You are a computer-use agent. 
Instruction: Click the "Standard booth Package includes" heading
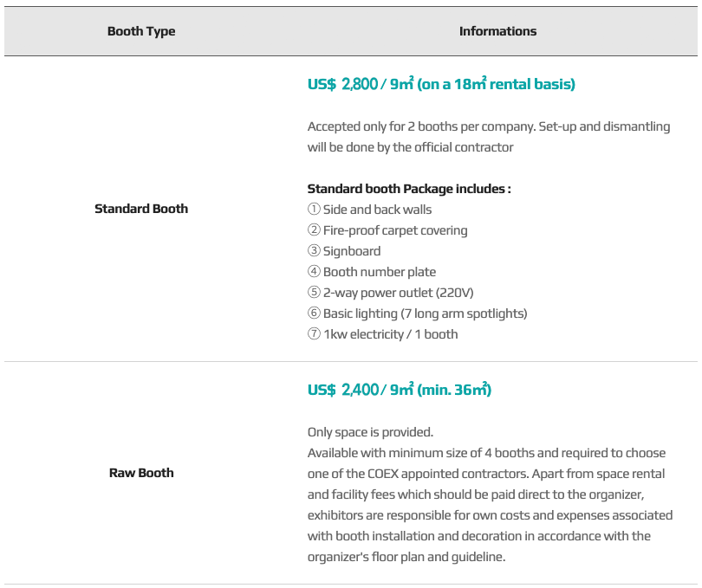[x=409, y=189]
